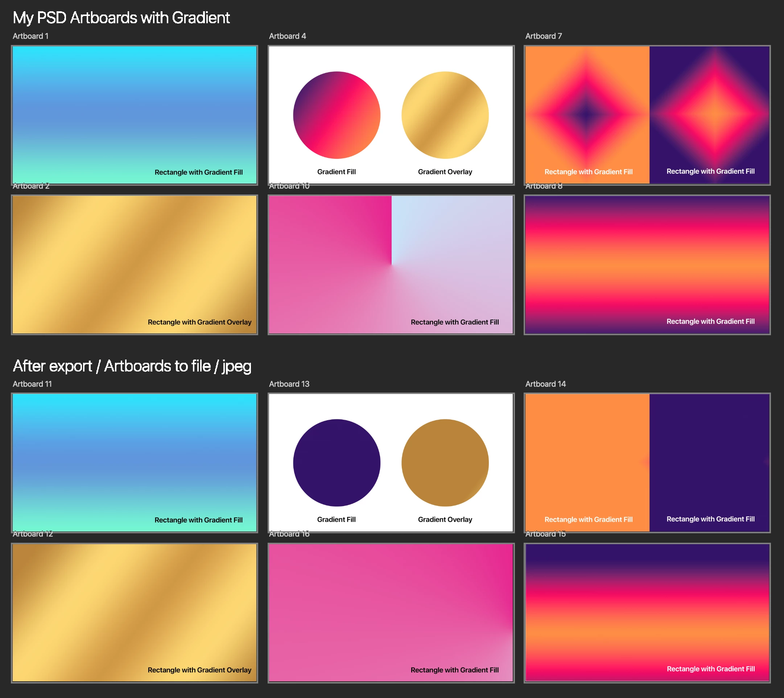Image resolution: width=784 pixels, height=698 pixels.
Task: Click the Artboard 4 title label
Action: pos(287,36)
